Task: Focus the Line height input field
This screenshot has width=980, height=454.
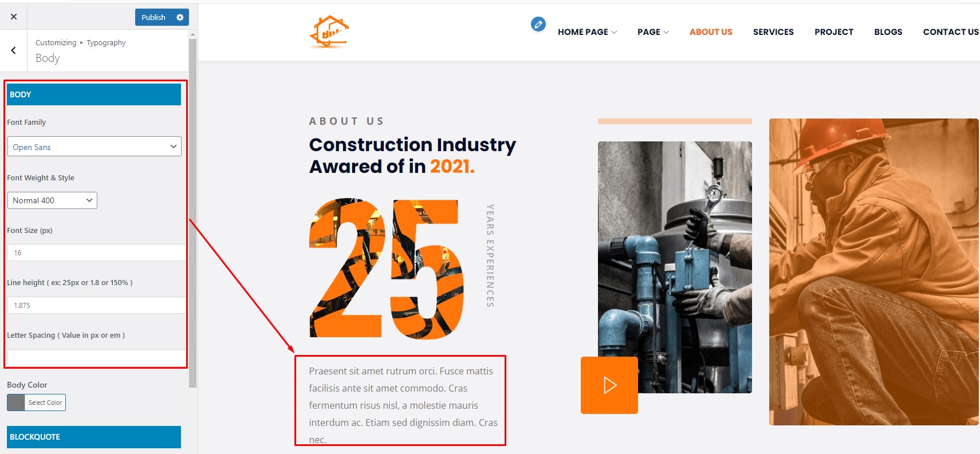Action: click(x=97, y=305)
